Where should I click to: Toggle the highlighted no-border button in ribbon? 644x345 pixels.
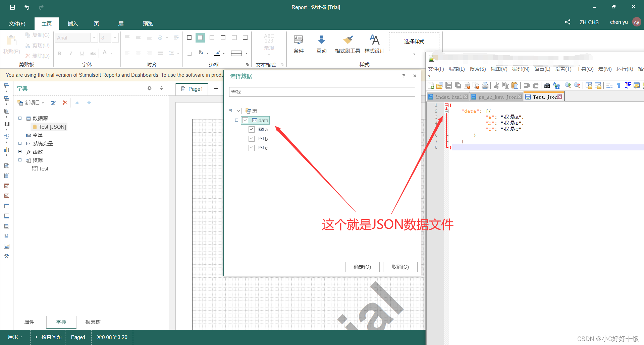200,38
